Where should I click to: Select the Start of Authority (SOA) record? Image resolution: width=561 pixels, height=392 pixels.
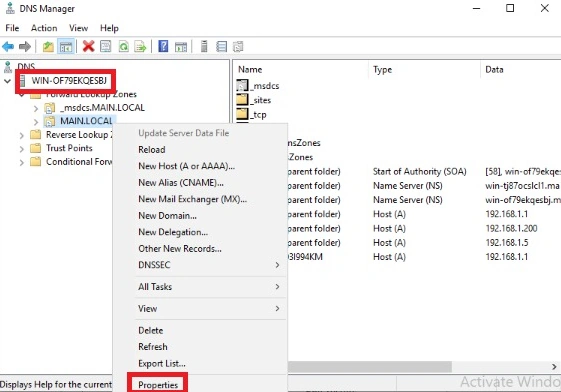[x=419, y=171]
